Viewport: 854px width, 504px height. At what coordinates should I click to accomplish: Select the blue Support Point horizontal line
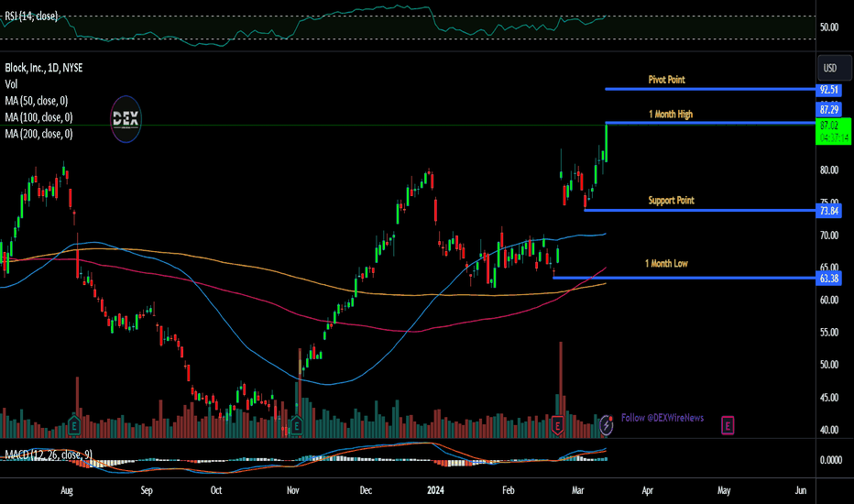(x=700, y=211)
